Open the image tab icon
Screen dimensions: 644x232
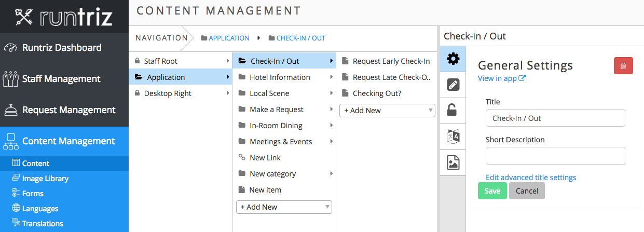[453, 162]
